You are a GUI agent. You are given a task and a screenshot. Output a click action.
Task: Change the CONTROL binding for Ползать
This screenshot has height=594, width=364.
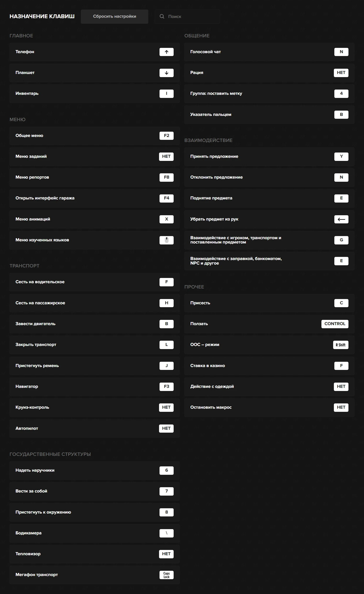(335, 324)
